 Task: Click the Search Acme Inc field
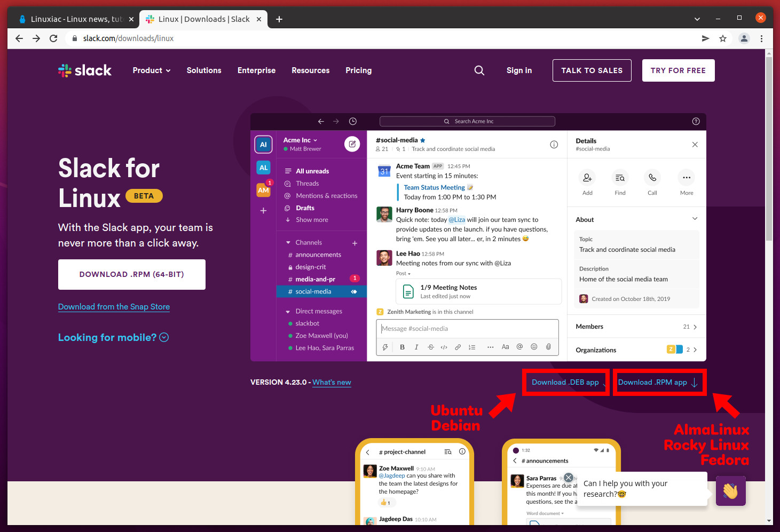coord(467,121)
